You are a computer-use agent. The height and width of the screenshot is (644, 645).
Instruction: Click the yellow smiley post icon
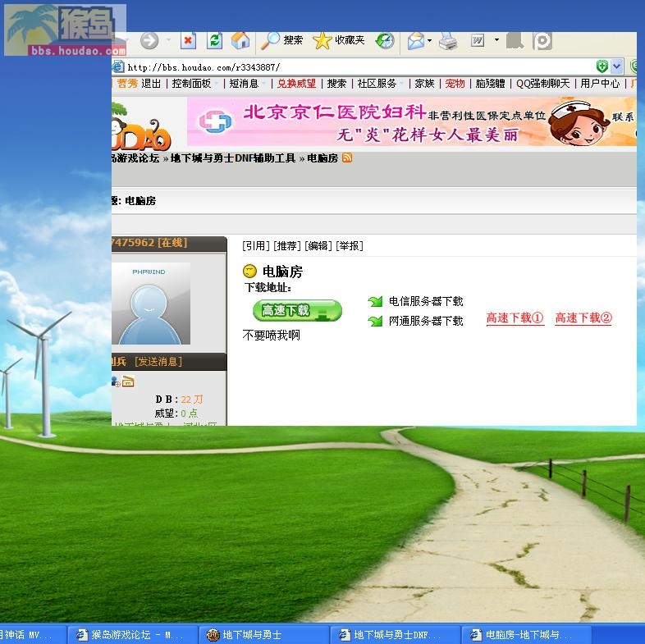point(249,271)
